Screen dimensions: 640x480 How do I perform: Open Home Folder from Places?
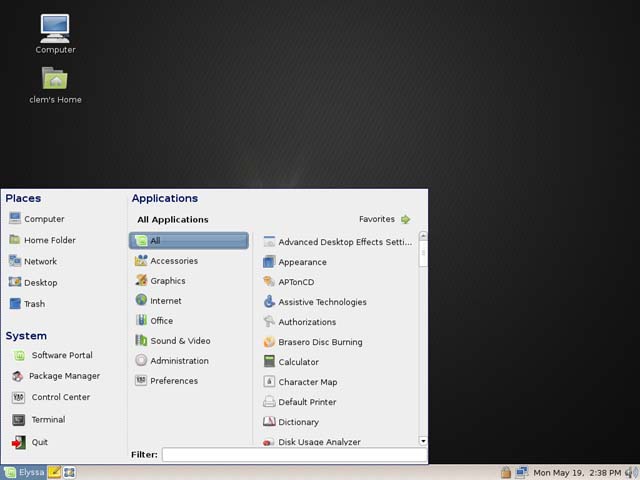coord(42,240)
